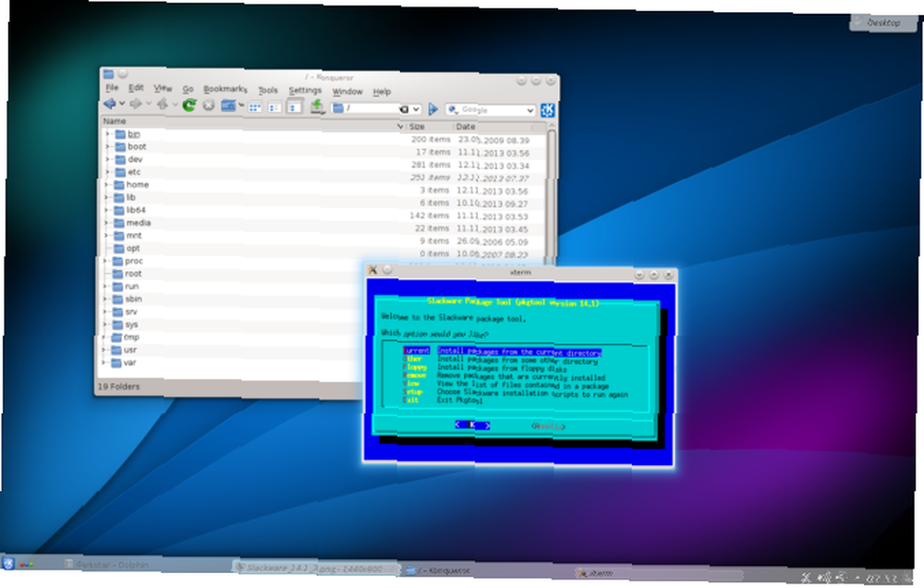This screenshot has width=924, height=588.
Task: Open the Bookmarks menu
Action: pyautogui.click(x=225, y=89)
